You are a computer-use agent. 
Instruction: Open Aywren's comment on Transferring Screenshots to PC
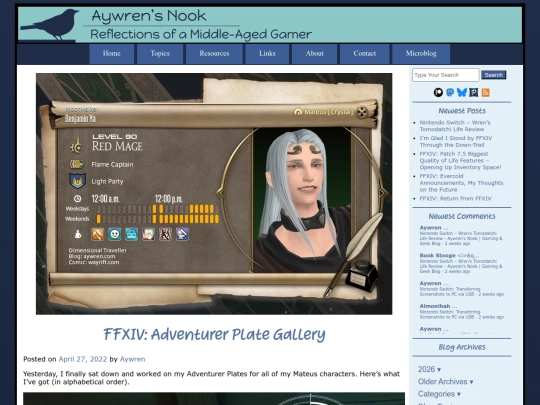pos(461,289)
